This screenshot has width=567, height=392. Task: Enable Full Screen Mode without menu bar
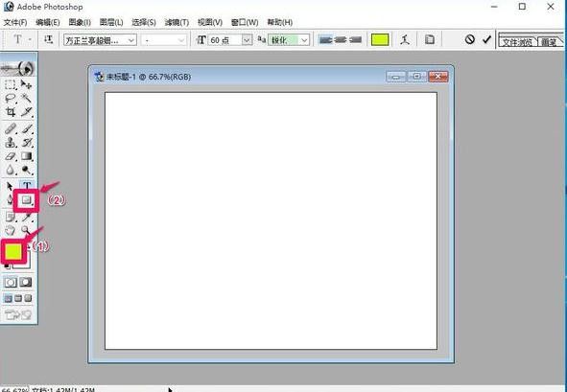coord(28,298)
